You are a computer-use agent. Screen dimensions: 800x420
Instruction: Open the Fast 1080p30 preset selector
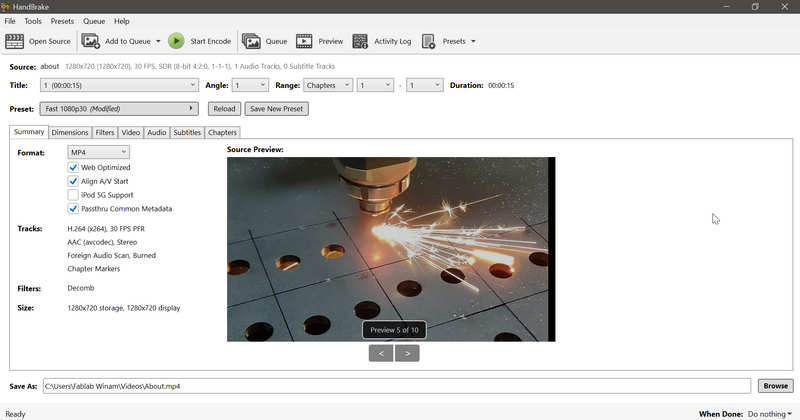[119, 109]
